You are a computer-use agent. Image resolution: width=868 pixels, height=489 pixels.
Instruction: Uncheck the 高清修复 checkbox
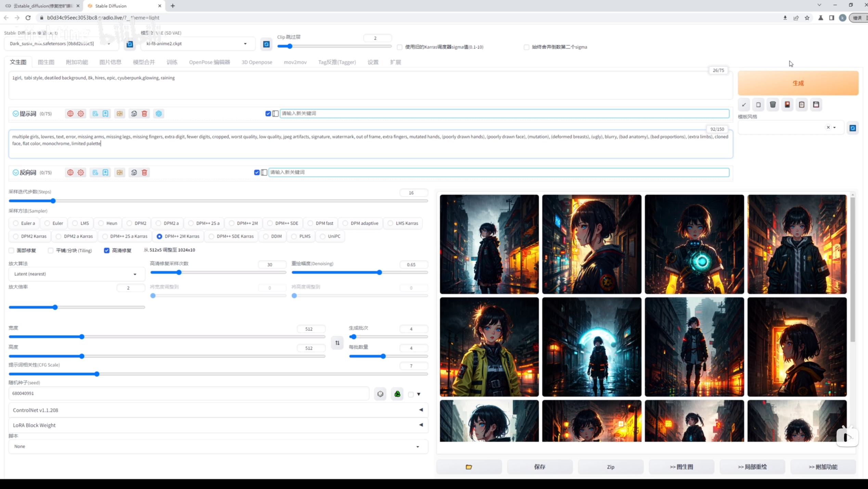pyautogui.click(x=107, y=250)
